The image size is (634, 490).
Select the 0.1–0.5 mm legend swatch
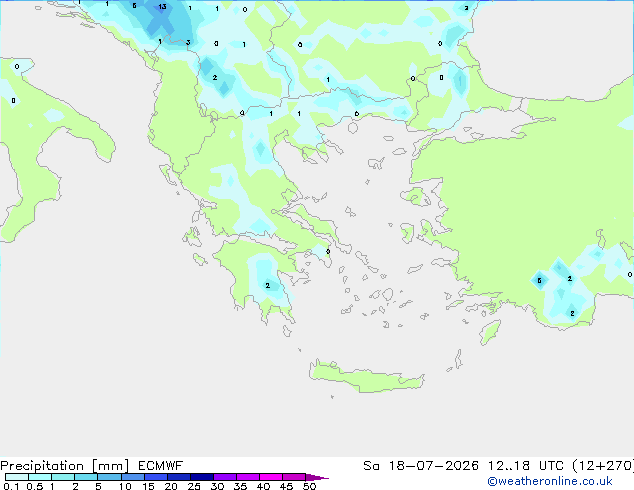(17, 477)
